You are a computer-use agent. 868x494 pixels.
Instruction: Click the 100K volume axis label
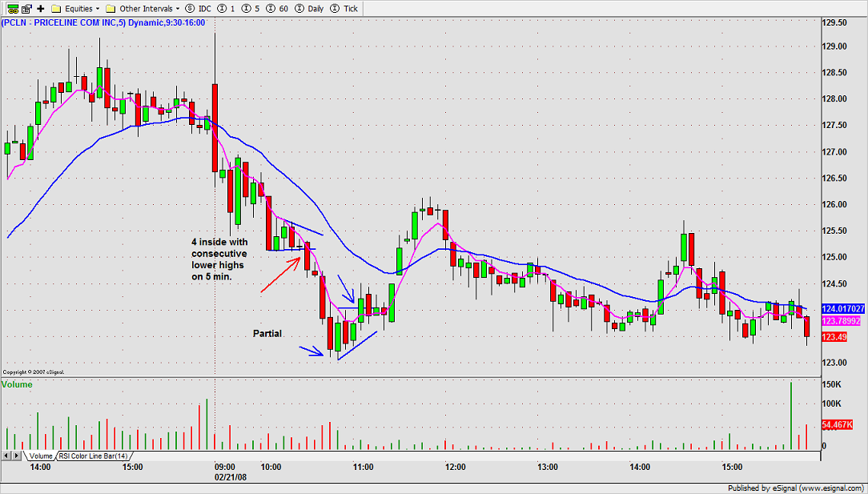click(831, 404)
